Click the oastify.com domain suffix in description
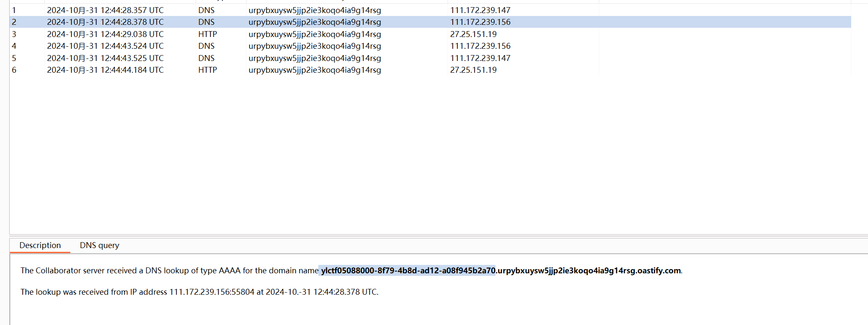This screenshot has width=868, height=325. coord(658,270)
